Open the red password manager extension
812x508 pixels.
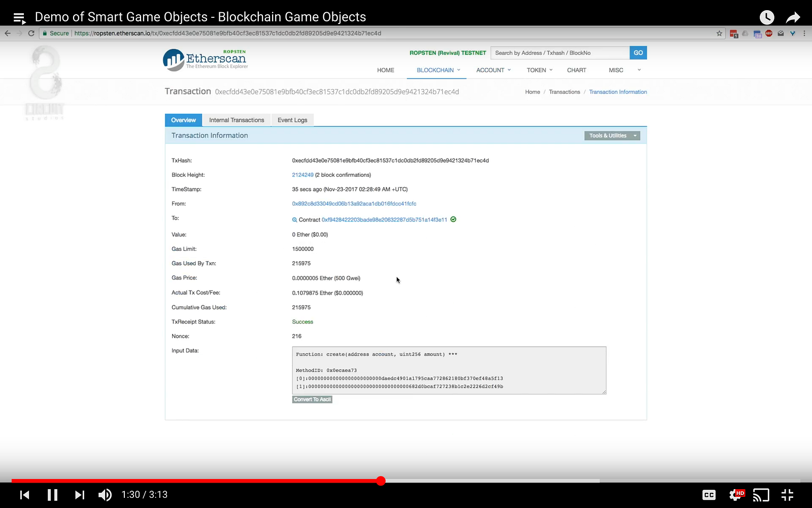click(x=734, y=34)
